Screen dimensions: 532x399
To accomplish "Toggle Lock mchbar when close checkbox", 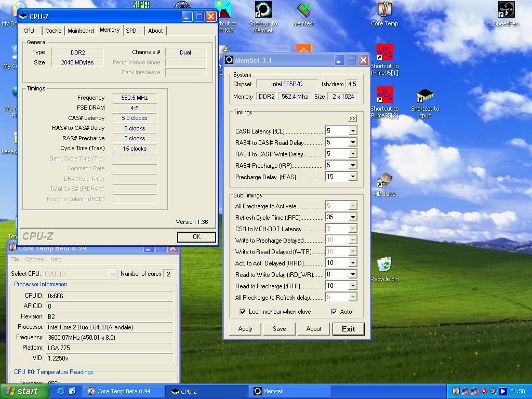I will tap(242, 312).
